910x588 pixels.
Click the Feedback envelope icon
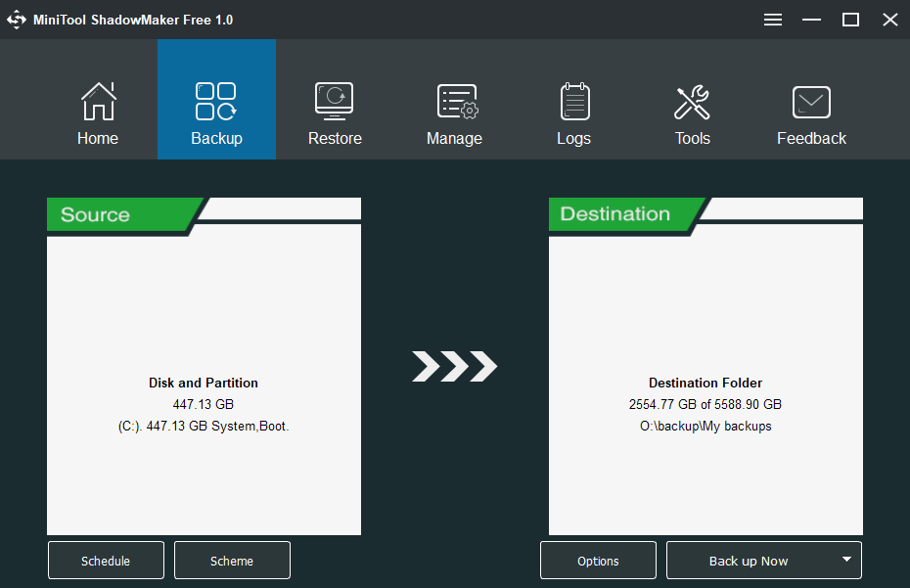[811, 102]
